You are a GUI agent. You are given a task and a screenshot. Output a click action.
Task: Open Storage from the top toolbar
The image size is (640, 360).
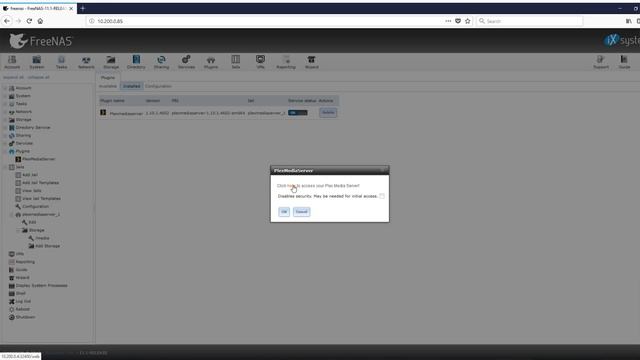pos(111,62)
